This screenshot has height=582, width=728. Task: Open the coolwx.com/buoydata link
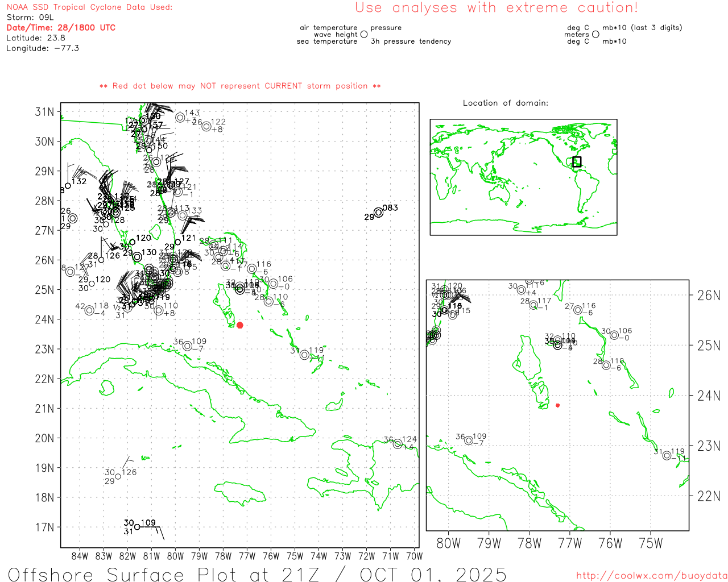(652, 575)
